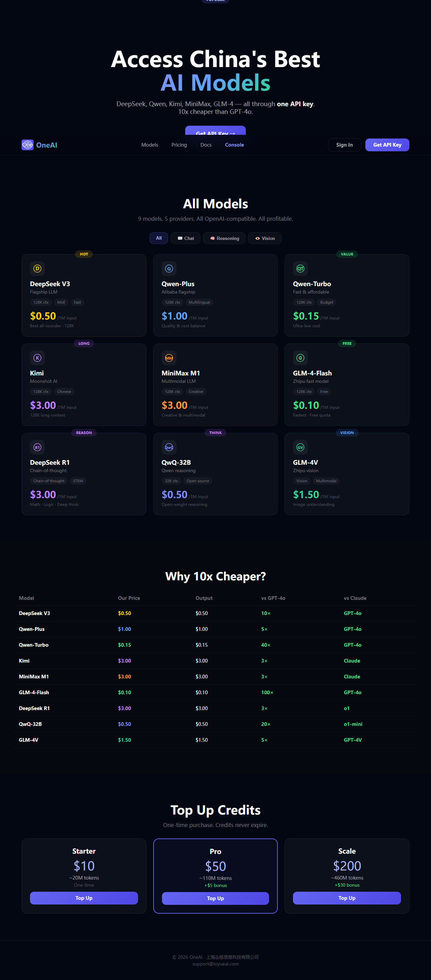Filter models by Vision
The height and width of the screenshot is (980, 431).
(x=265, y=238)
